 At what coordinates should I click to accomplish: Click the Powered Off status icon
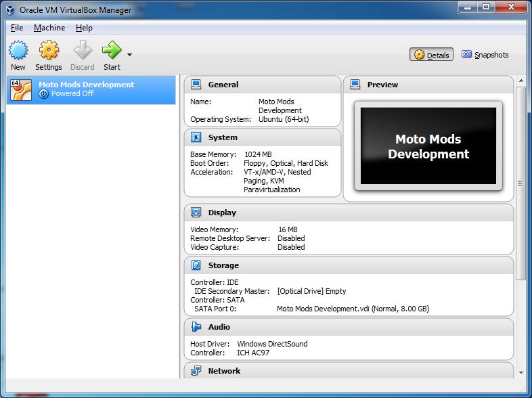coord(44,94)
